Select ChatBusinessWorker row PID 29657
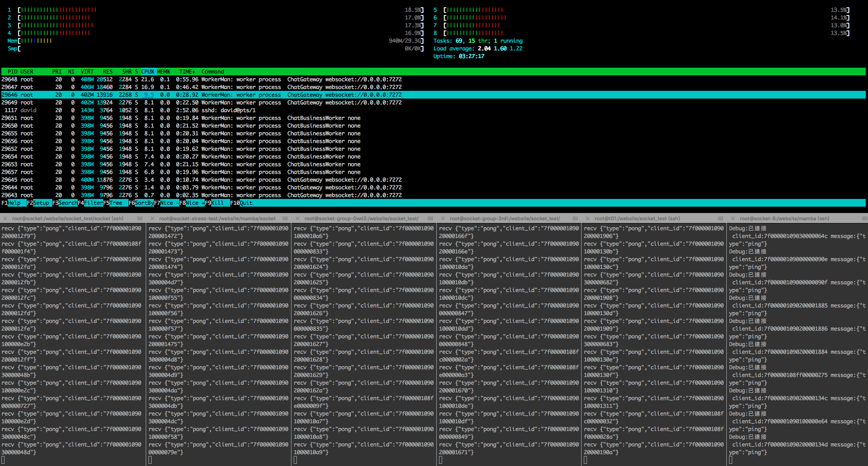 pyautogui.click(x=434, y=172)
